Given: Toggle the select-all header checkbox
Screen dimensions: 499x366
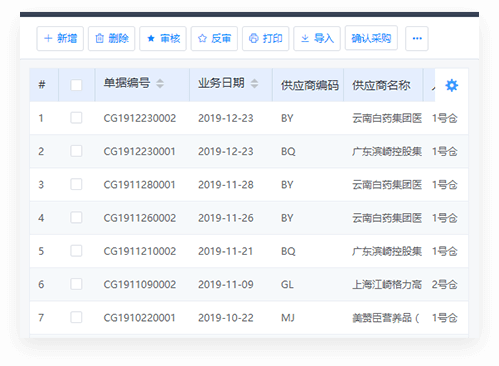Looking at the screenshot, I should pyautogui.click(x=76, y=85).
